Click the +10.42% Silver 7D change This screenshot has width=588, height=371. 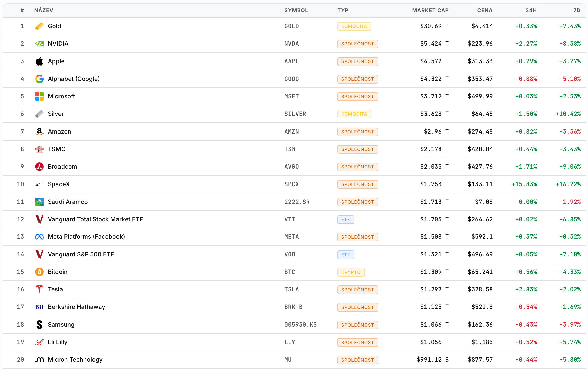(x=568, y=114)
